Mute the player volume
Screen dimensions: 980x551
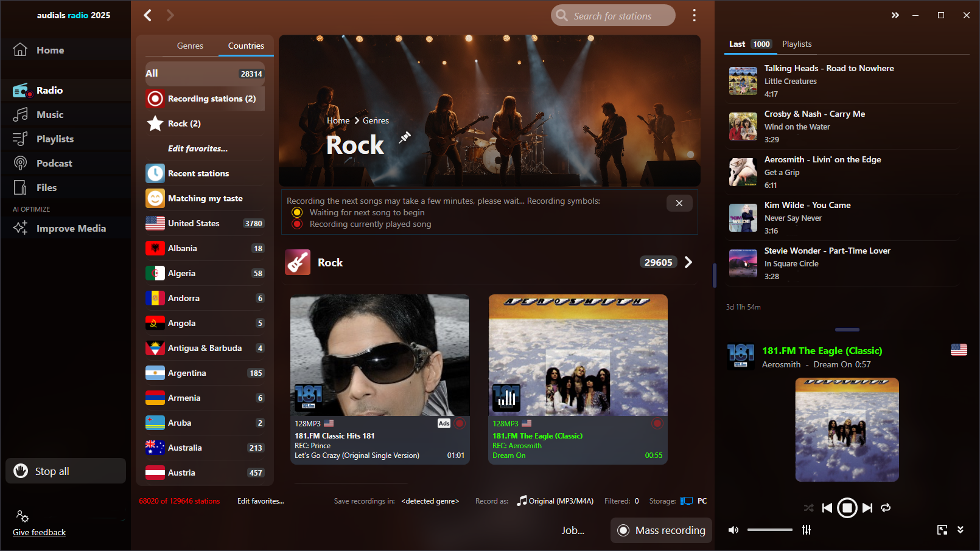click(733, 530)
